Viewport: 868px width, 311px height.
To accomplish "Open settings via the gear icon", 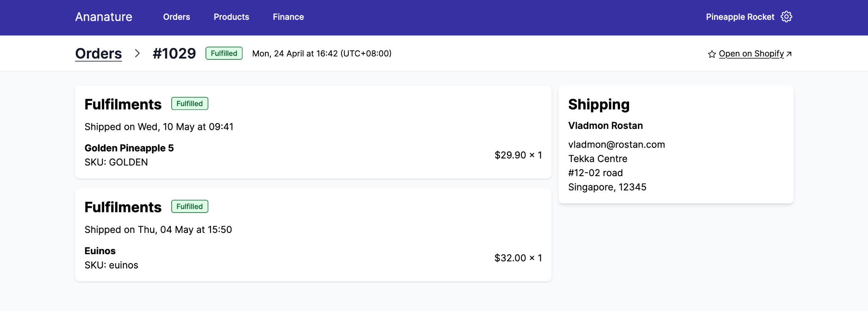I will [786, 17].
